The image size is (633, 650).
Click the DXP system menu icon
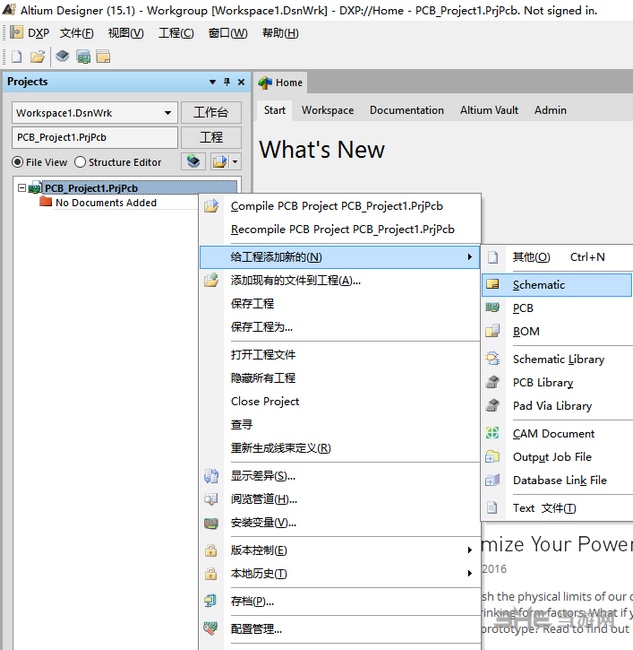(16, 32)
